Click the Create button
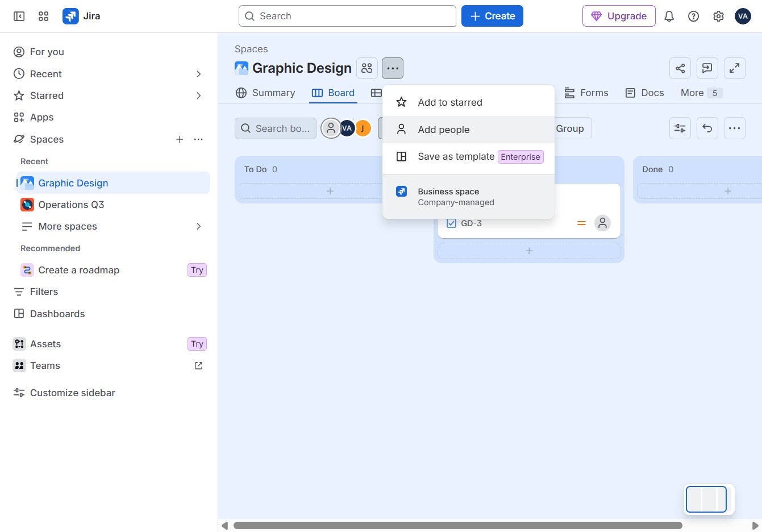 [492, 16]
